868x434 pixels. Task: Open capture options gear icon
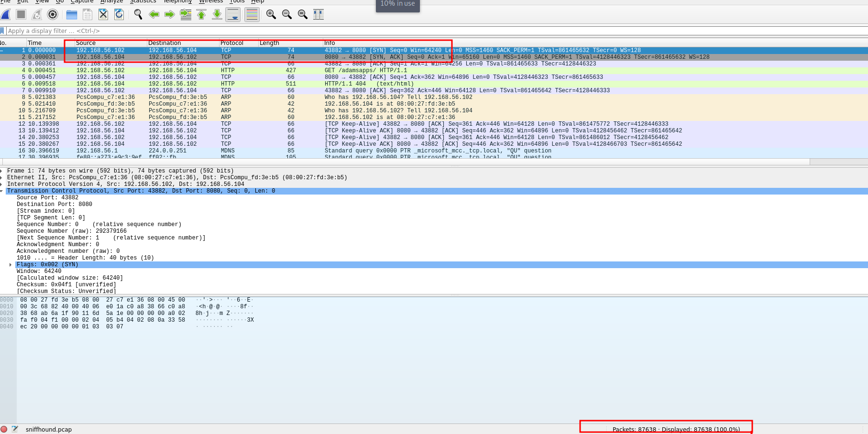[x=53, y=14]
